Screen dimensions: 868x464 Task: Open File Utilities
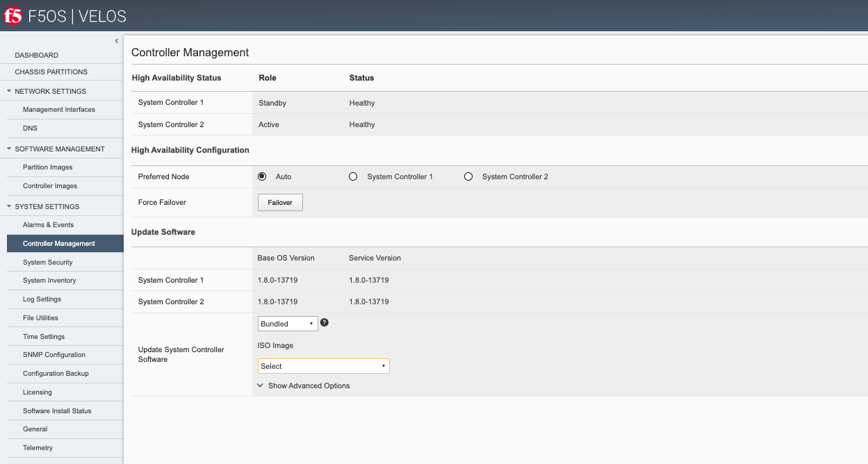pos(40,317)
